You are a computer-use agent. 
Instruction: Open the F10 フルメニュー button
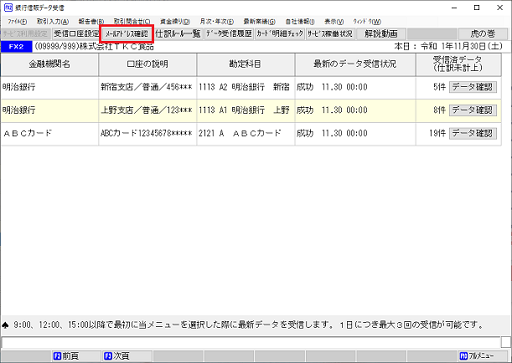[x=483, y=356]
